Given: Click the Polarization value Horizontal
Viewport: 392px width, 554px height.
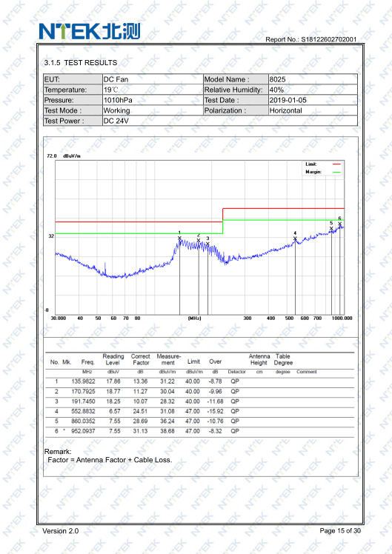Looking at the screenshot, I should [285, 110].
